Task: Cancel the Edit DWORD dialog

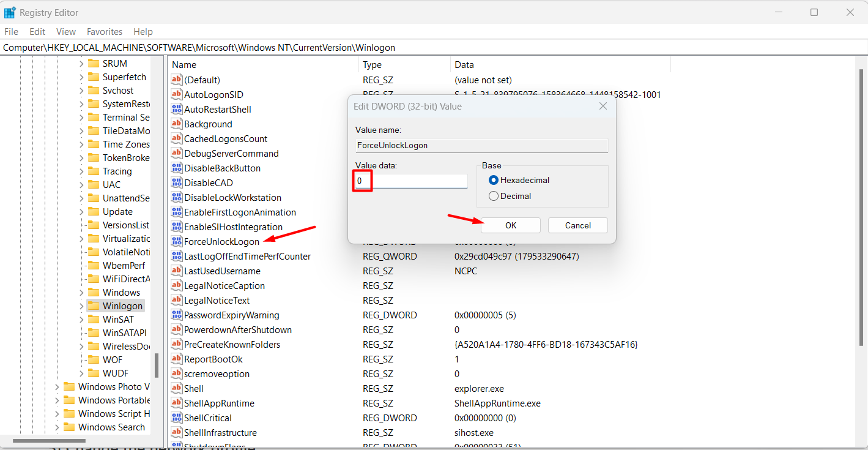Action: [x=577, y=225]
